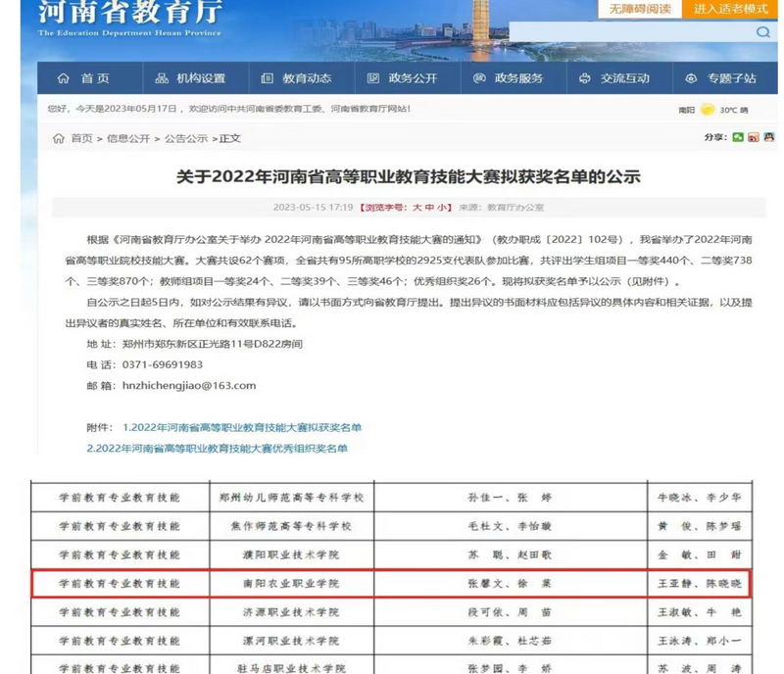Image resolution: width=784 pixels, height=674 pixels.
Task: Click table cell 濮阳职业技术学院
Action: click(x=291, y=554)
